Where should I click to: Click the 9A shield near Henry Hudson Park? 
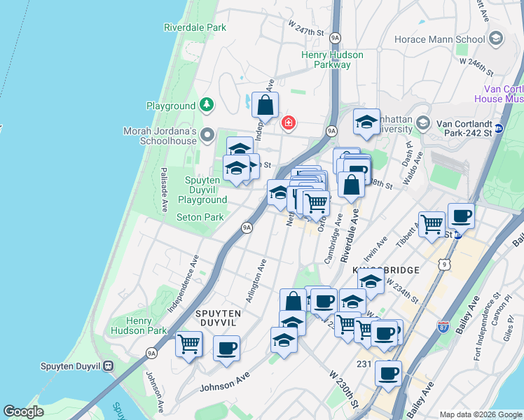tap(152, 353)
